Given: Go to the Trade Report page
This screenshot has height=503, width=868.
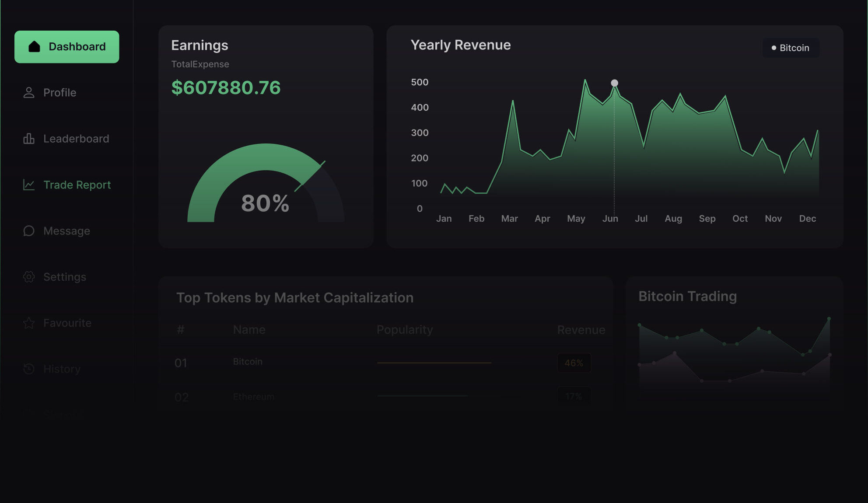Looking at the screenshot, I should click(77, 185).
